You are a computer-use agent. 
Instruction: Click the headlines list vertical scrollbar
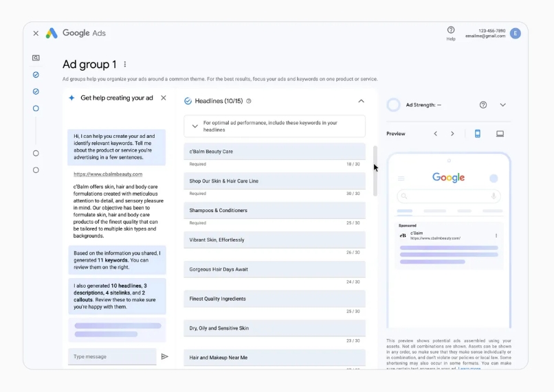click(375, 171)
